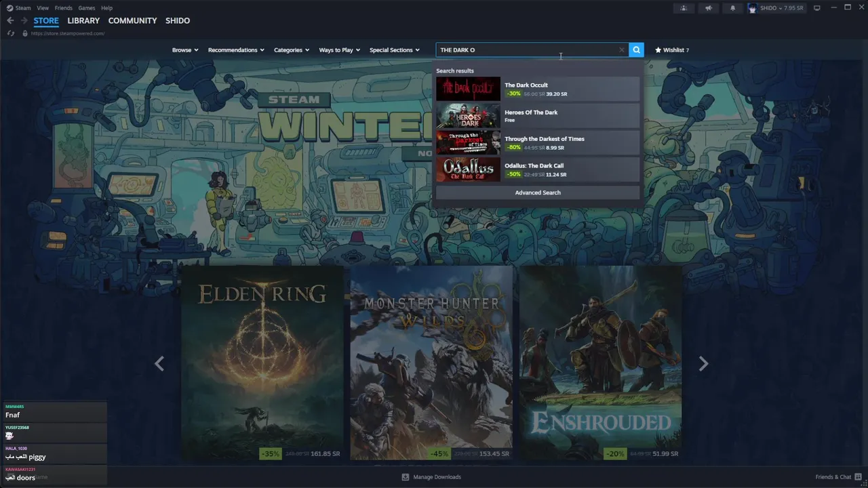Expand the Ways to Play dropdown
Screen dimensions: 868x488
pyautogui.click(x=340, y=50)
